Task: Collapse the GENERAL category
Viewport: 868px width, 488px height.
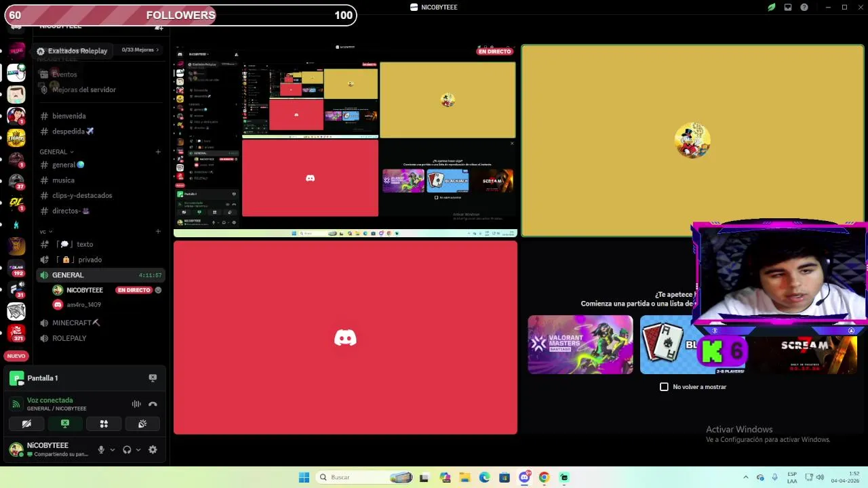Action: click(x=56, y=152)
